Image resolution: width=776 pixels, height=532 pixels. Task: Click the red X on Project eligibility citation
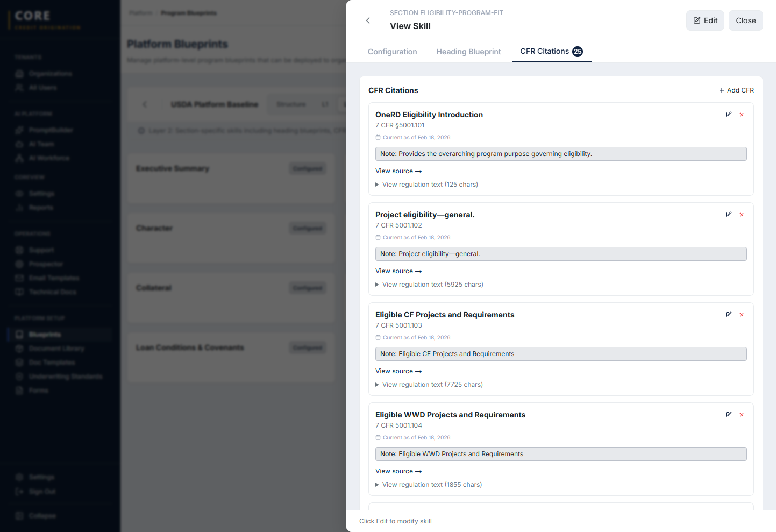point(742,215)
